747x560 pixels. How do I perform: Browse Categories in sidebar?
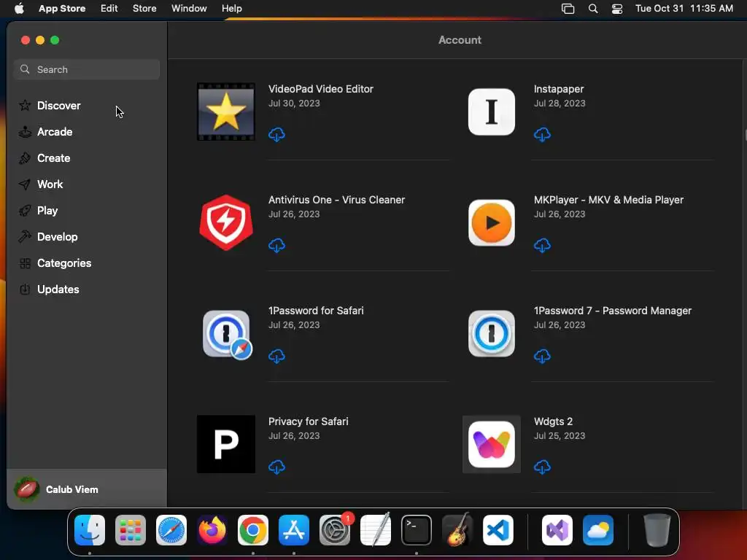click(x=87, y=262)
